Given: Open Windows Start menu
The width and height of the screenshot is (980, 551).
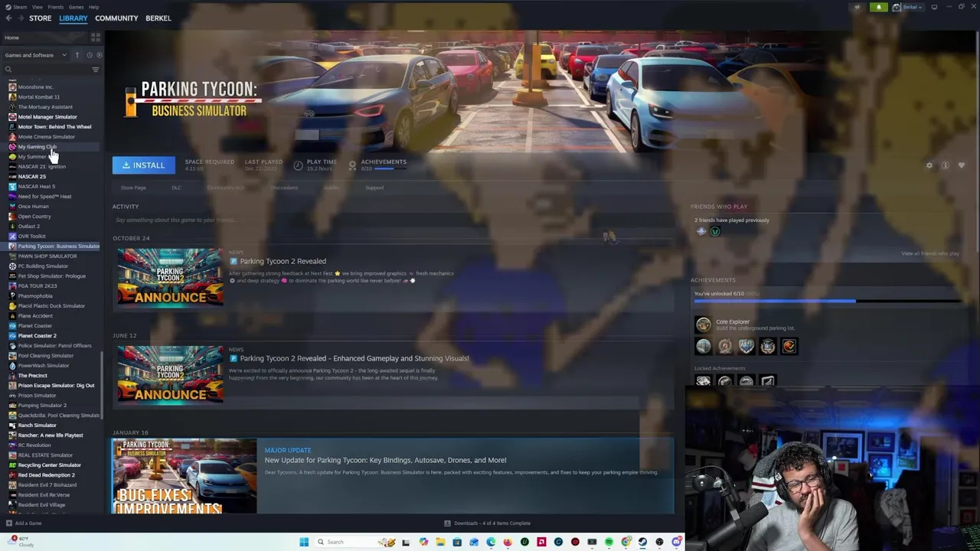Looking at the screenshot, I should tap(304, 542).
